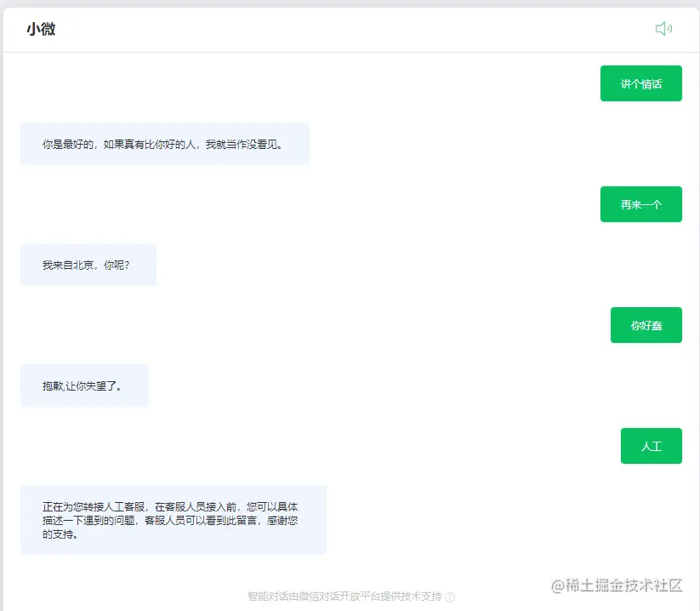
Task: Click the human service transfer notice bubble
Action: [x=173, y=519]
